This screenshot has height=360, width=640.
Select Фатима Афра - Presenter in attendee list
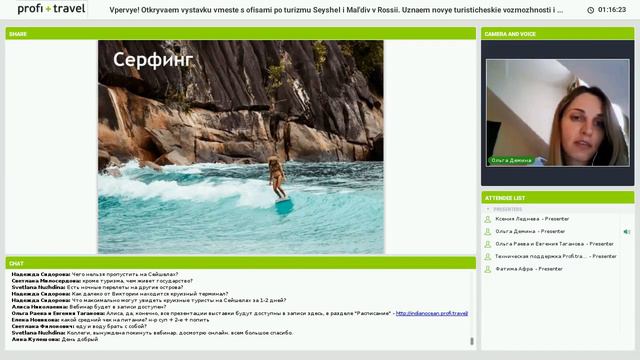tap(529, 269)
